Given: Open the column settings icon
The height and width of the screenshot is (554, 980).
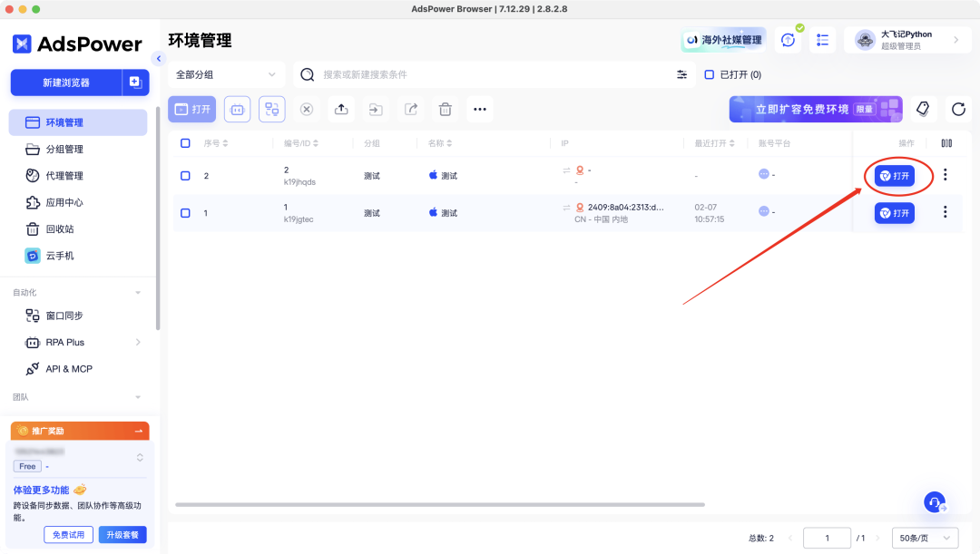Looking at the screenshot, I should tap(946, 143).
